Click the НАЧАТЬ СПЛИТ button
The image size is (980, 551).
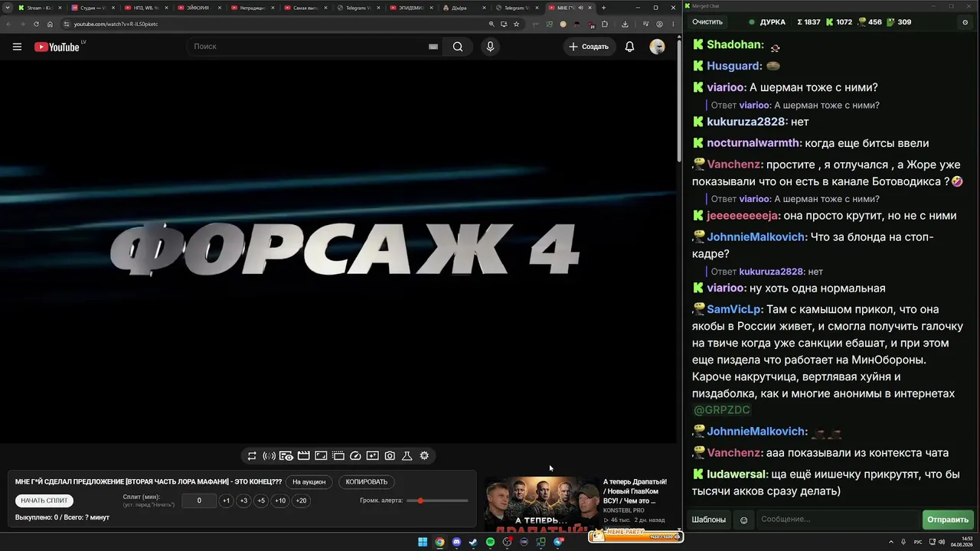tap(44, 500)
